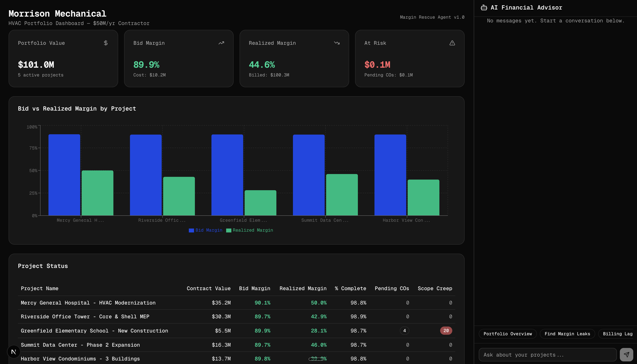Screen dimensions: 637x364
Task: Select the Greenfield Elementary School table row
Action: [94, 330]
